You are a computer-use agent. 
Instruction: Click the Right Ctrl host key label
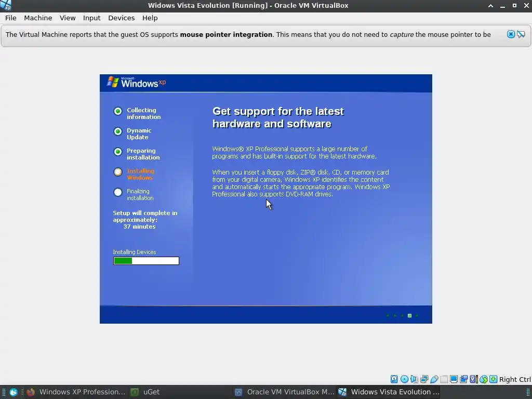coord(515,379)
